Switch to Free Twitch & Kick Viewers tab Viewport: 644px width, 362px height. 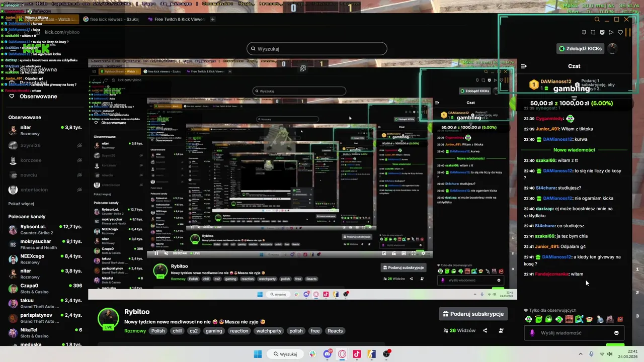176,19
